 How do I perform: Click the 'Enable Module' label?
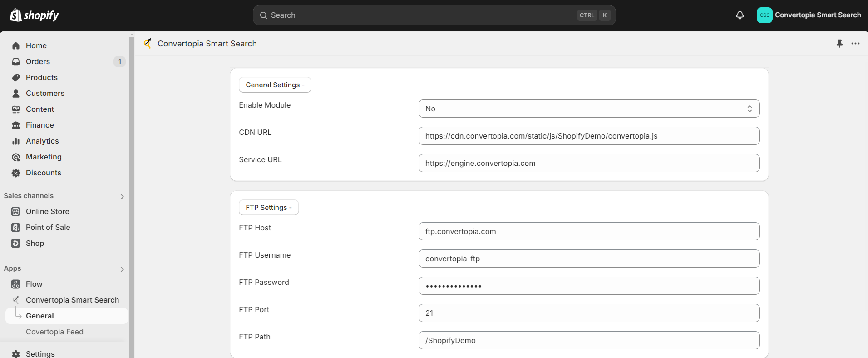(265, 105)
